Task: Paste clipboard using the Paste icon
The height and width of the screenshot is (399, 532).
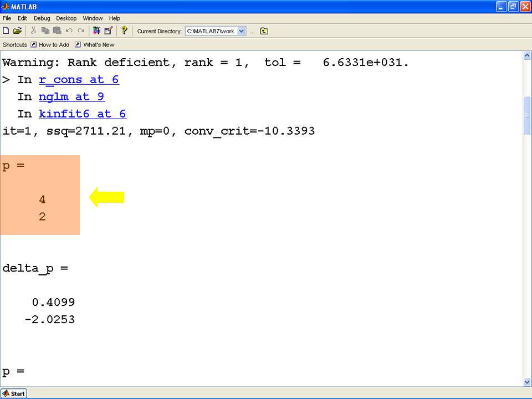Action: (57, 31)
